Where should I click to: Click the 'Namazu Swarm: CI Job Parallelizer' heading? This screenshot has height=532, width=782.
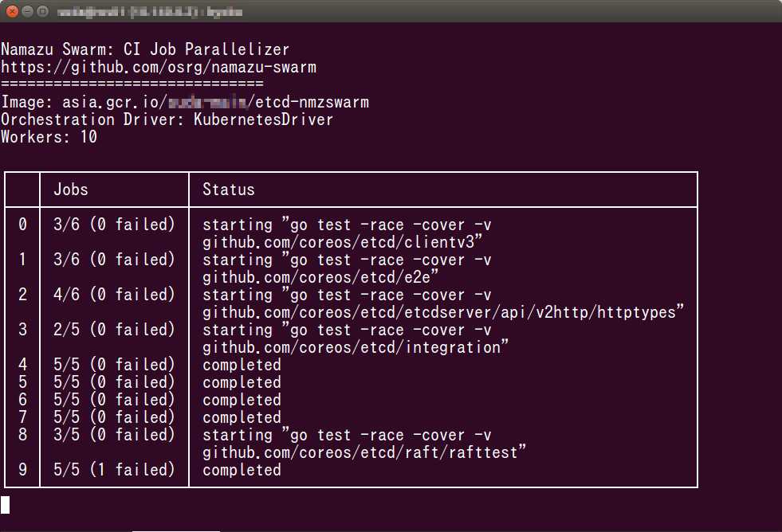coord(145,49)
